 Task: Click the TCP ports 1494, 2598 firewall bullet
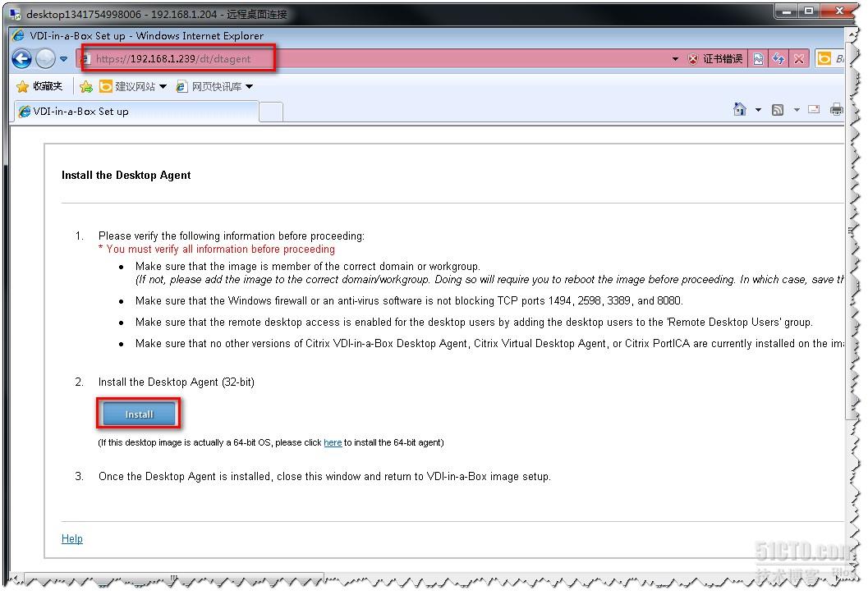coord(409,300)
